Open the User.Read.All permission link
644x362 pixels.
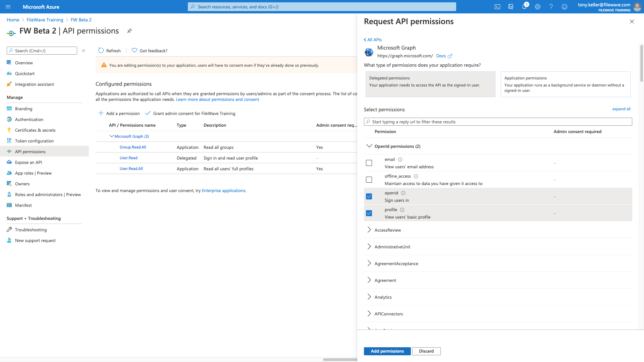pyautogui.click(x=131, y=169)
